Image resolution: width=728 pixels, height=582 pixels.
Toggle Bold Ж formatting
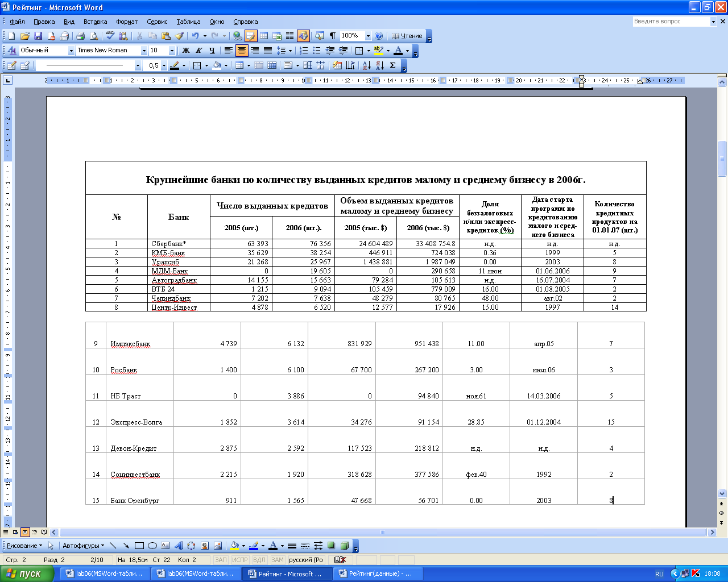coord(185,51)
